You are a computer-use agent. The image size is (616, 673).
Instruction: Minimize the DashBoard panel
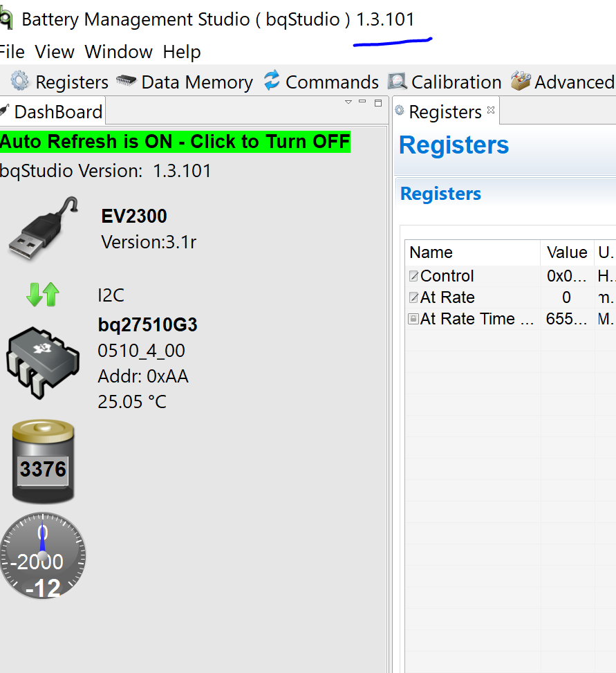pos(362,102)
